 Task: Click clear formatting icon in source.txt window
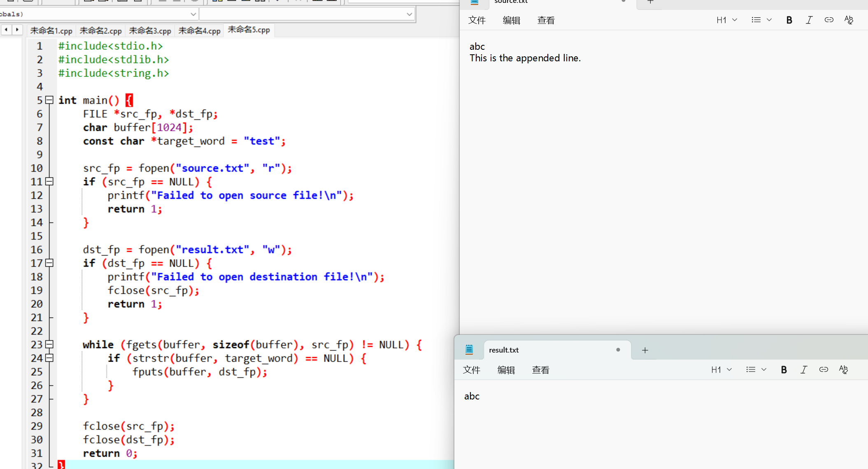849,20
